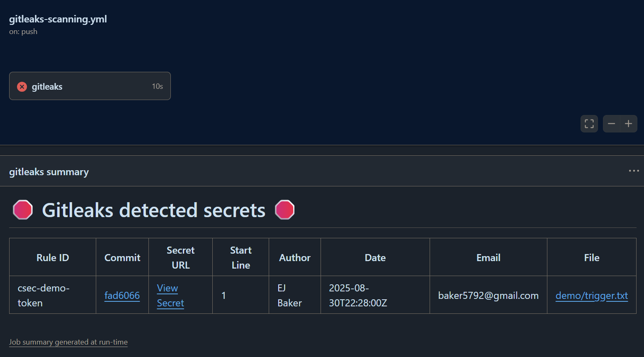The height and width of the screenshot is (357, 644).
Task: Click the Email column header
Action: tap(488, 257)
